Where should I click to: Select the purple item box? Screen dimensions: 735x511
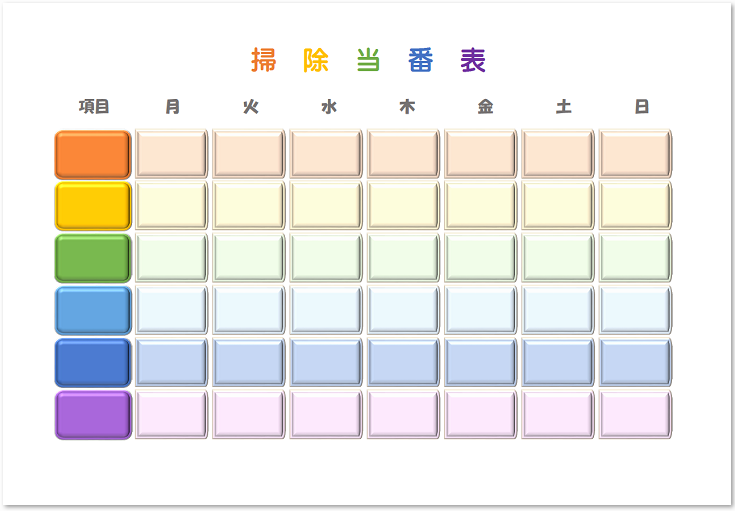coord(92,414)
